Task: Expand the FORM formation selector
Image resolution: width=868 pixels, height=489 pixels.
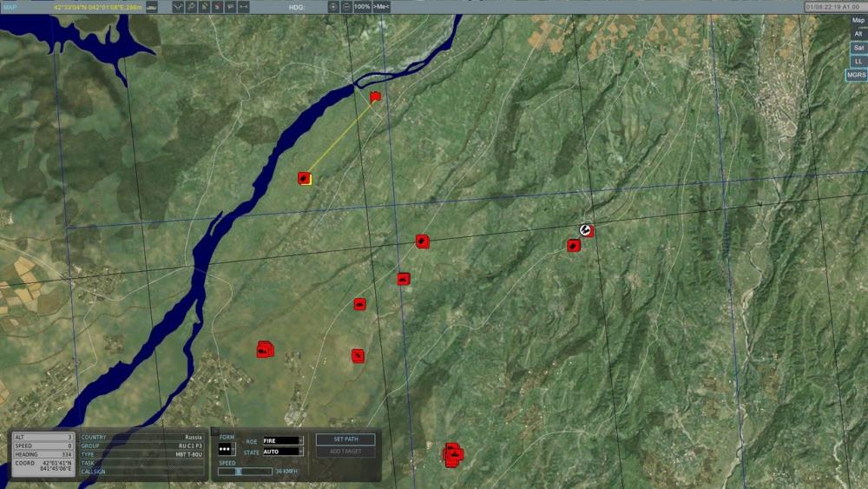Action: coord(227,449)
